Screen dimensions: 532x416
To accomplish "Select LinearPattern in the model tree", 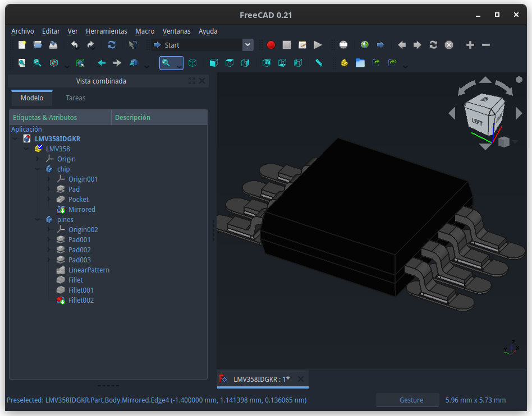I will pos(89,270).
